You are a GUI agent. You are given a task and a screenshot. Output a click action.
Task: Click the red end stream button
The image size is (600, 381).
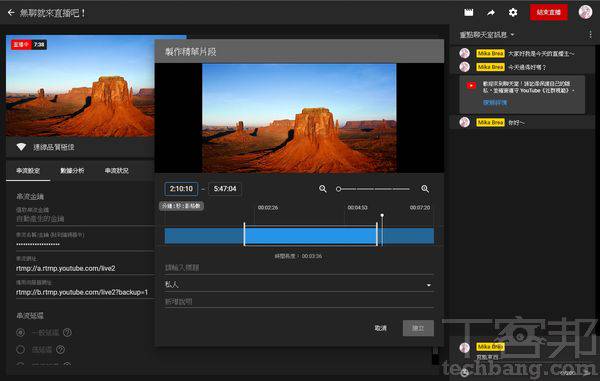tap(548, 12)
